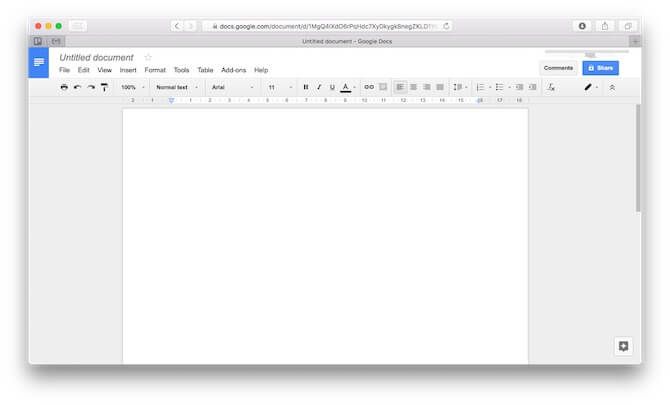Open the Normal text style dropdown

click(x=176, y=87)
